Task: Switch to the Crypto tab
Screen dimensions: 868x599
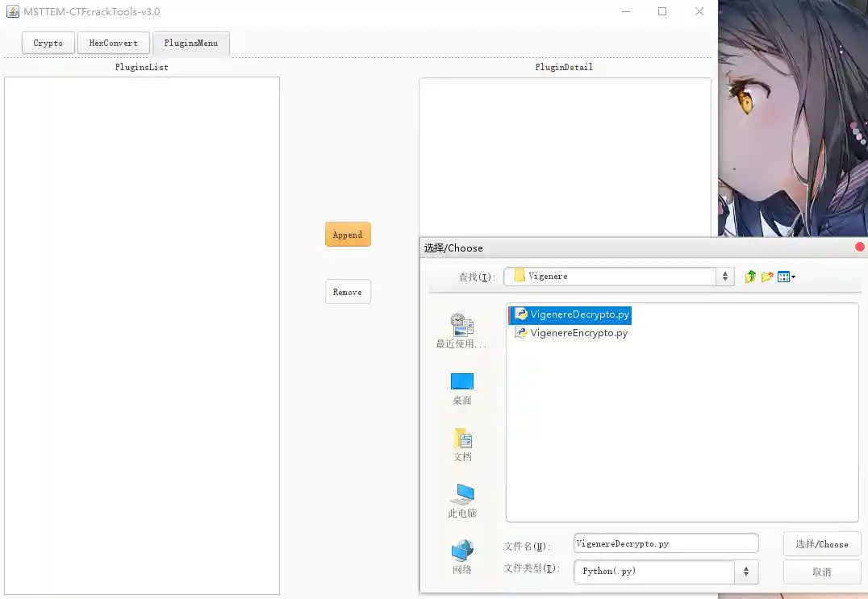Action: (48, 44)
